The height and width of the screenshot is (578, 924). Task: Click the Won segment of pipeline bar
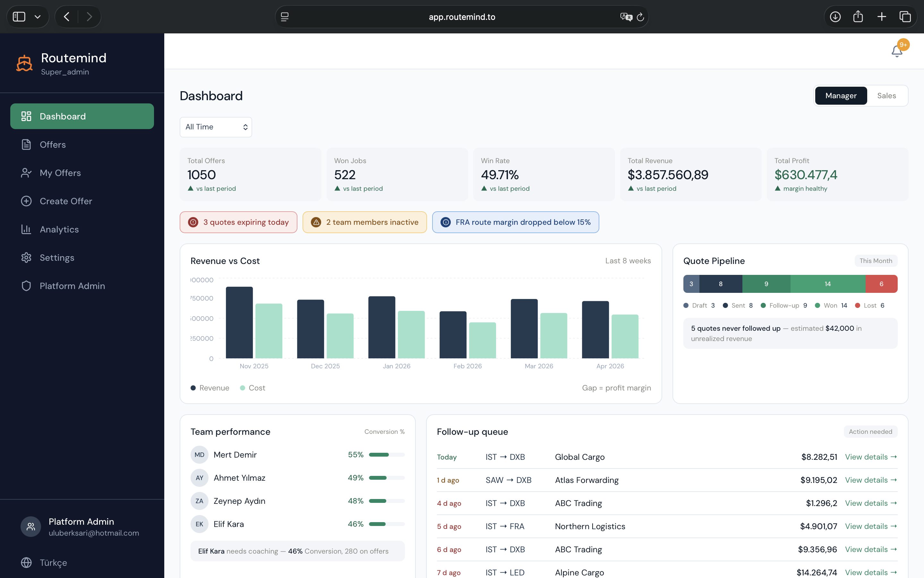828,284
